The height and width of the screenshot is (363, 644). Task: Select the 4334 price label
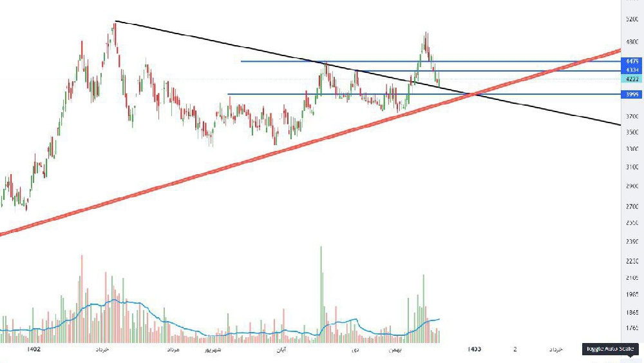pos(632,70)
